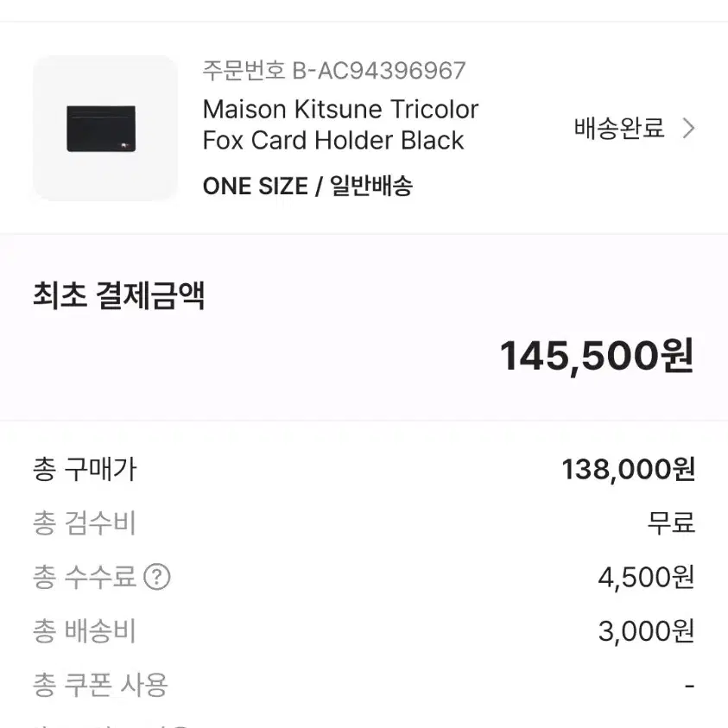Select the 145,500원 total payment amount
Viewport: 728px width, 728px height.
point(597,356)
